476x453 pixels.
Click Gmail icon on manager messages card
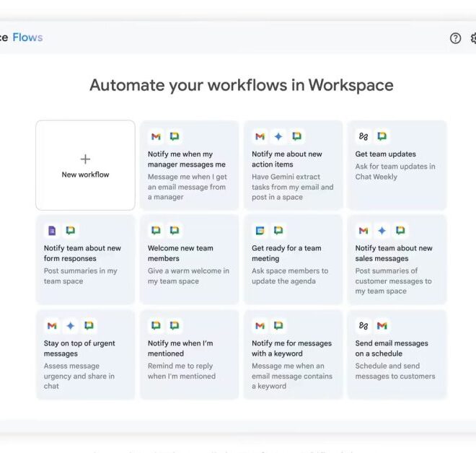coord(156,136)
